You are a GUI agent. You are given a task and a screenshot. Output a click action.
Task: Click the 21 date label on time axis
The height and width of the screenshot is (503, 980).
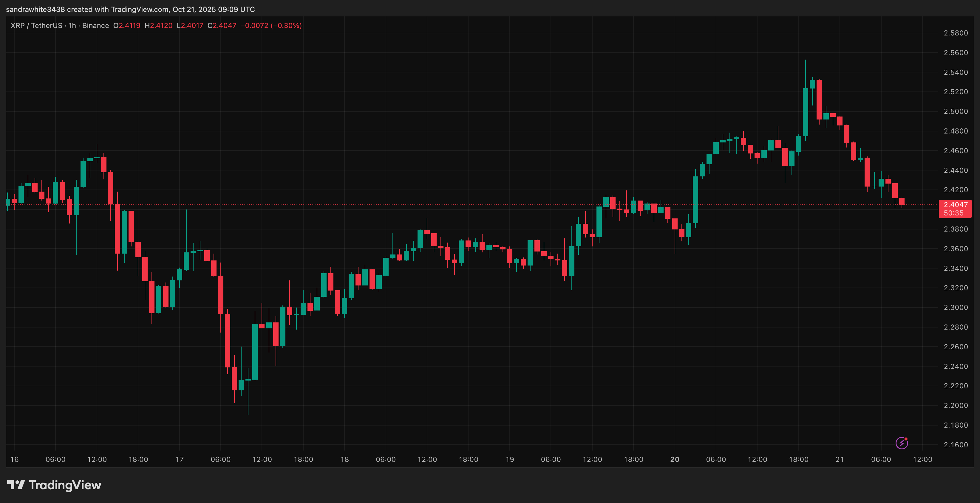point(840,459)
